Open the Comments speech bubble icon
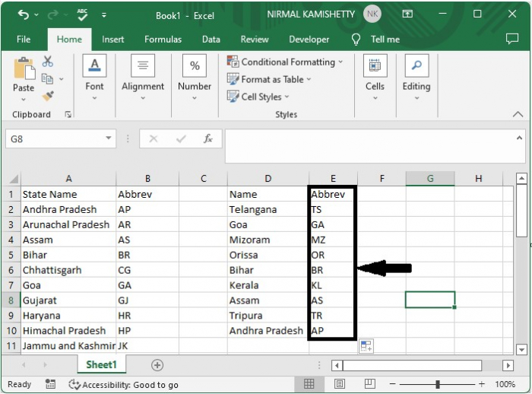The width and height of the screenshot is (532, 394). point(512,39)
